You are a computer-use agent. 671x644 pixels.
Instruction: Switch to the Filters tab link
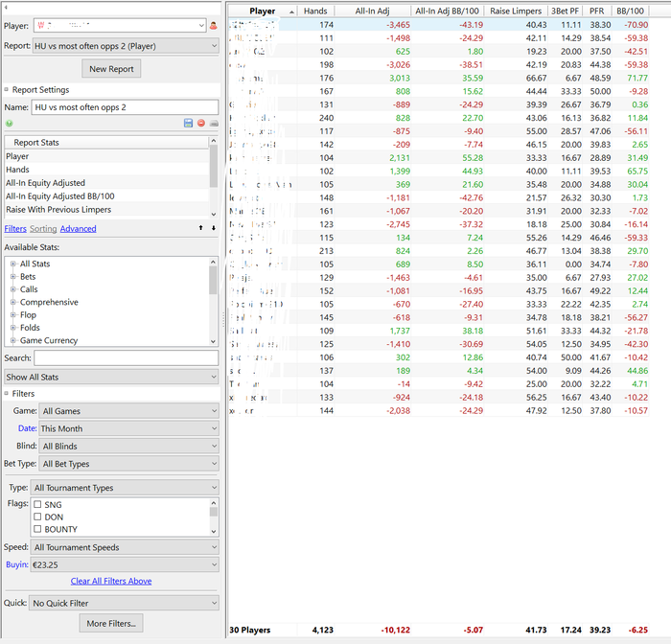pos(15,229)
